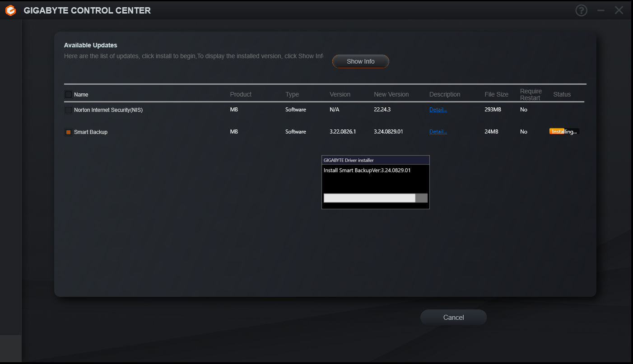Open the Detail link for Norton Internet Security
The image size is (633, 364).
pos(438,110)
